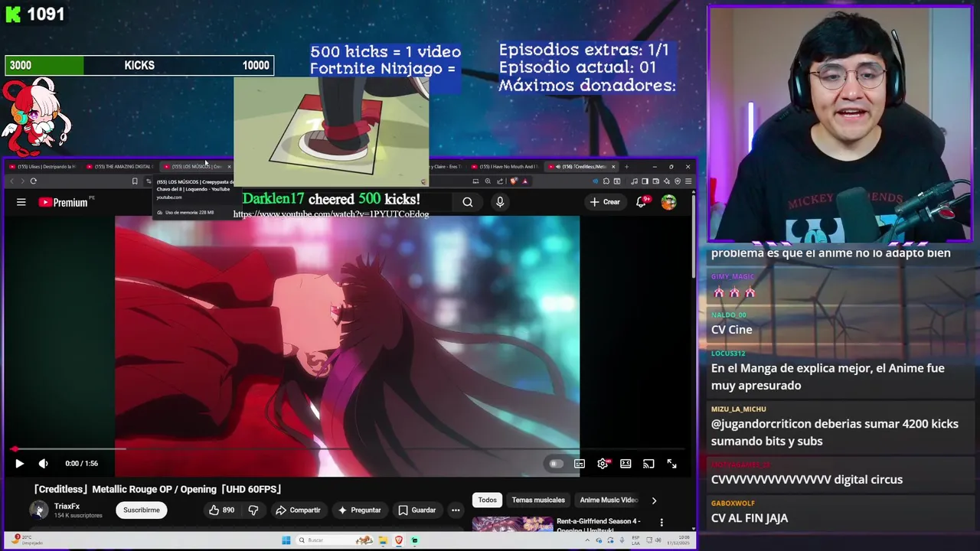Image resolution: width=980 pixels, height=551 pixels.
Task: Click the video title Metallic Rouge OP
Action: [157, 489]
